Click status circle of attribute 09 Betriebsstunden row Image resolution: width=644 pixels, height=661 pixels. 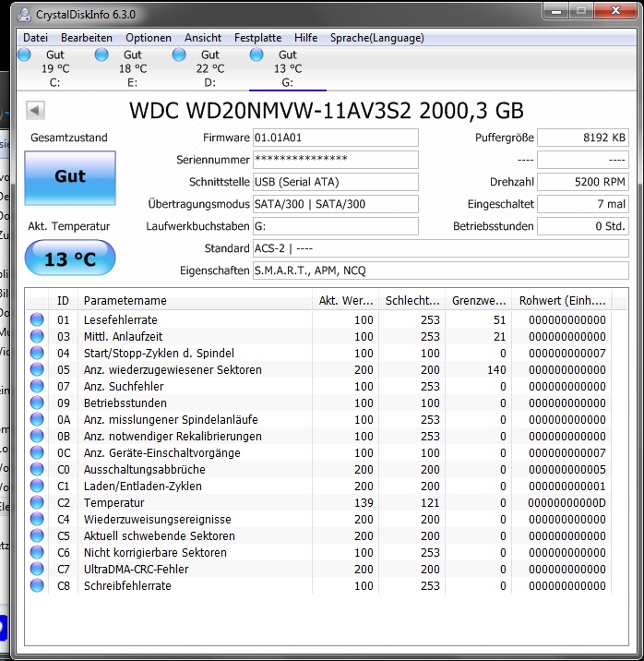tap(37, 403)
